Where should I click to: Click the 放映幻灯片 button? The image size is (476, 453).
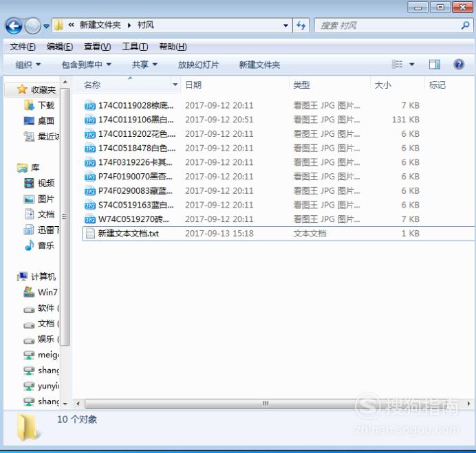[x=198, y=65]
